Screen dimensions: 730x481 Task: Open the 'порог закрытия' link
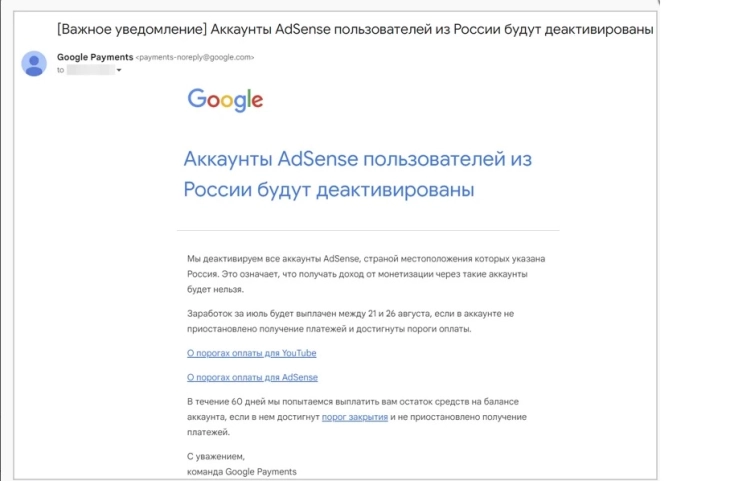355,417
